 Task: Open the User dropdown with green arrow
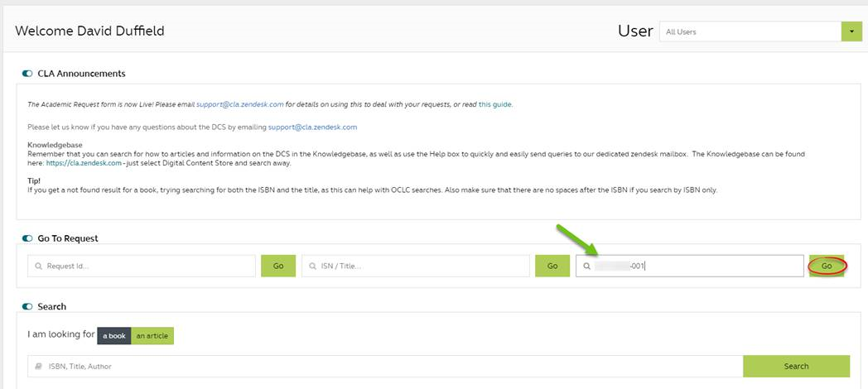click(x=851, y=31)
